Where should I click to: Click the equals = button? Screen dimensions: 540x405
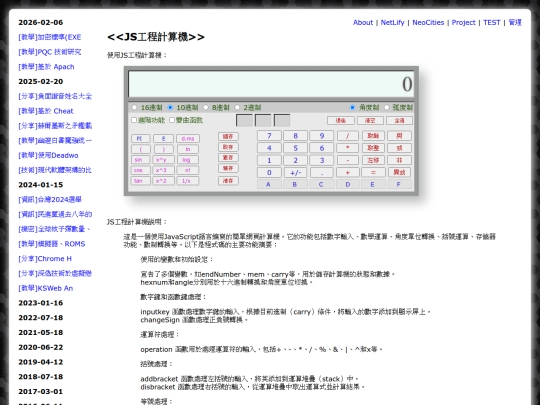coord(373,173)
